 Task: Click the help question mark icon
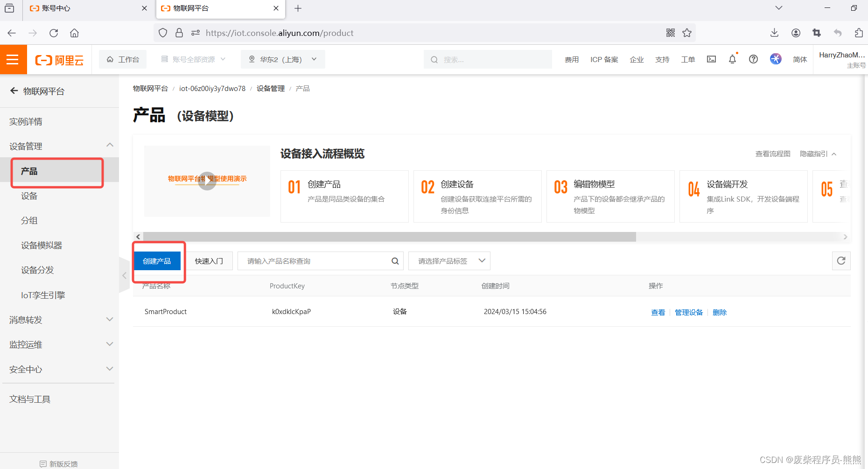tap(753, 59)
